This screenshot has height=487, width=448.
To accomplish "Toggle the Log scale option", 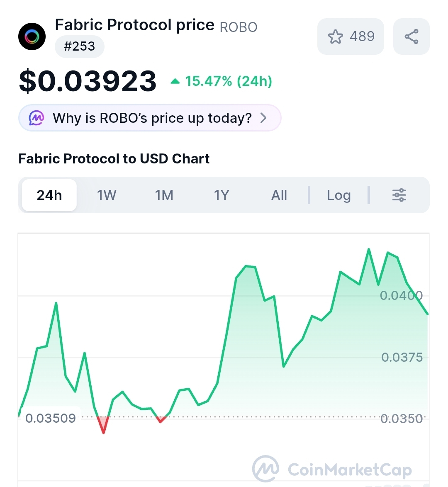I will point(338,195).
